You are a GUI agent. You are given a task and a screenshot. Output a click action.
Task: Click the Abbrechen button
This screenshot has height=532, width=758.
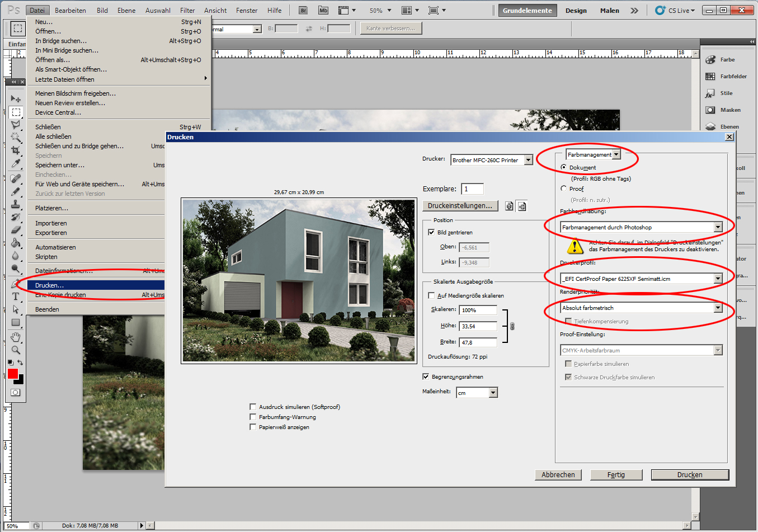coord(558,474)
